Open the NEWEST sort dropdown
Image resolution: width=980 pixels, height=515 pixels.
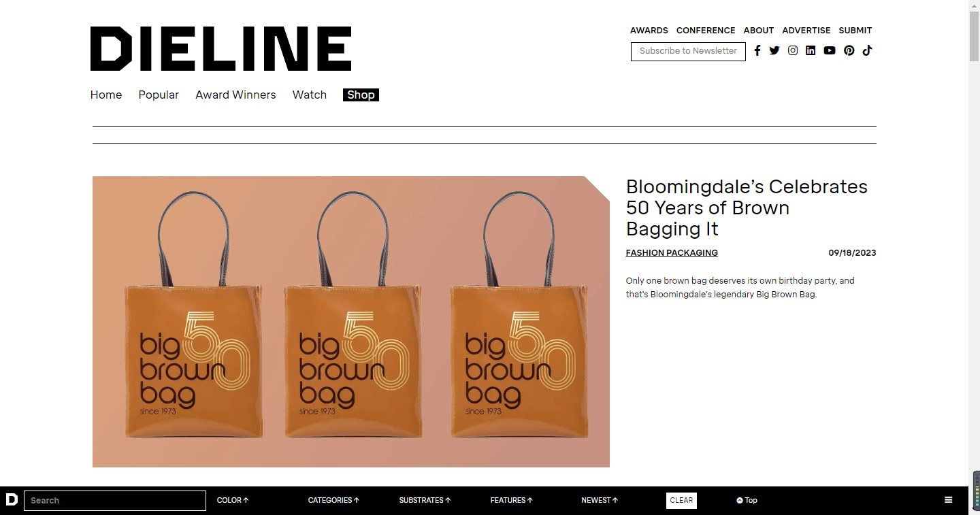(x=600, y=500)
